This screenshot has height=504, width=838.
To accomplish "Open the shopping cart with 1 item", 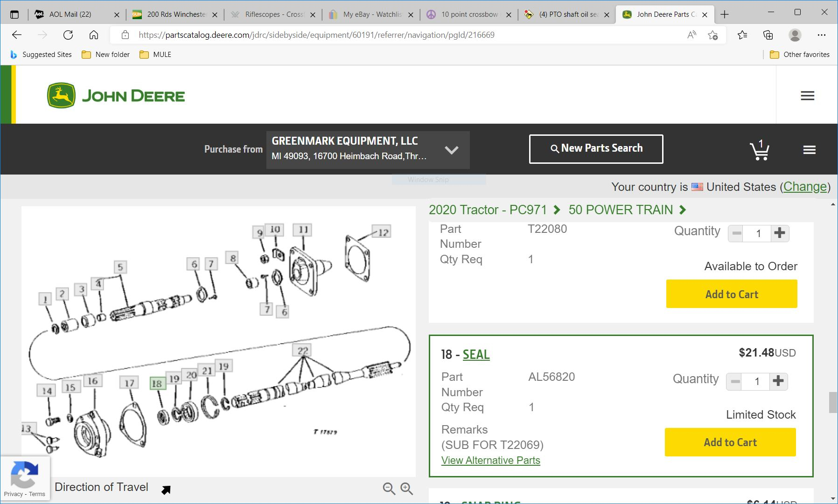I will pos(760,150).
